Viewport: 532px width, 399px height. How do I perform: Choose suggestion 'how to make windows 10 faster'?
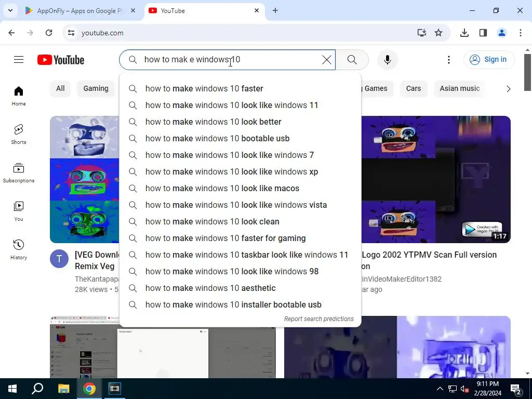coord(240,88)
